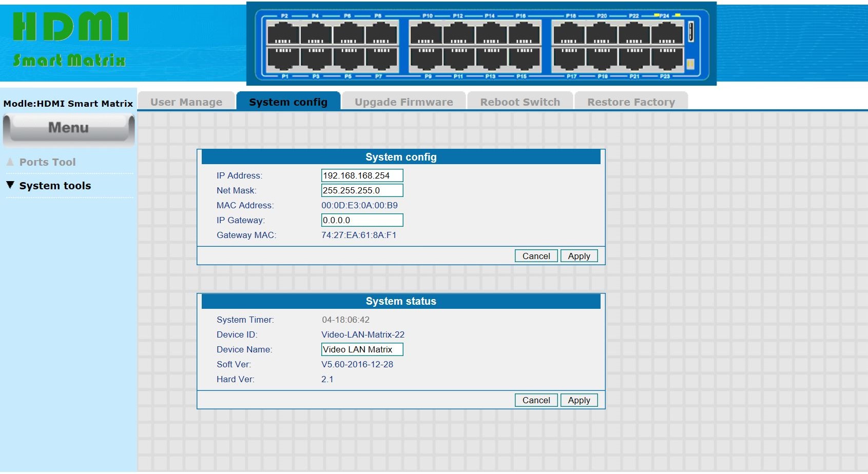868x474 pixels.
Task: Click the P3 port jack
Action: coord(316,58)
